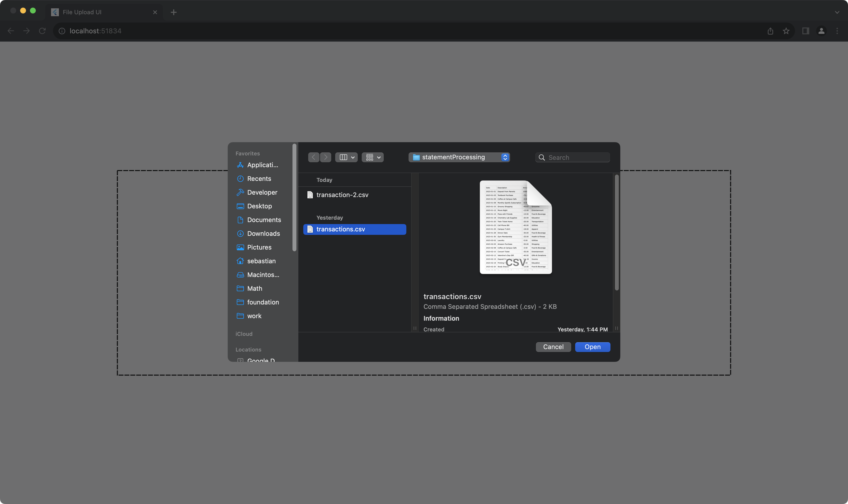Image resolution: width=848 pixels, height=504 pixels.
Task: Click the back navigation arrow in file dialog
Action: point(313,157)
